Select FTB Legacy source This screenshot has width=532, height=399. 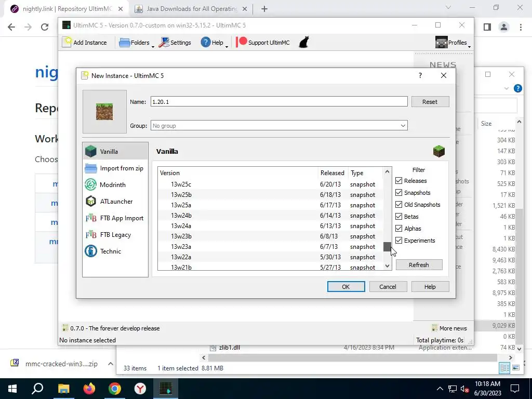point(115,234)
